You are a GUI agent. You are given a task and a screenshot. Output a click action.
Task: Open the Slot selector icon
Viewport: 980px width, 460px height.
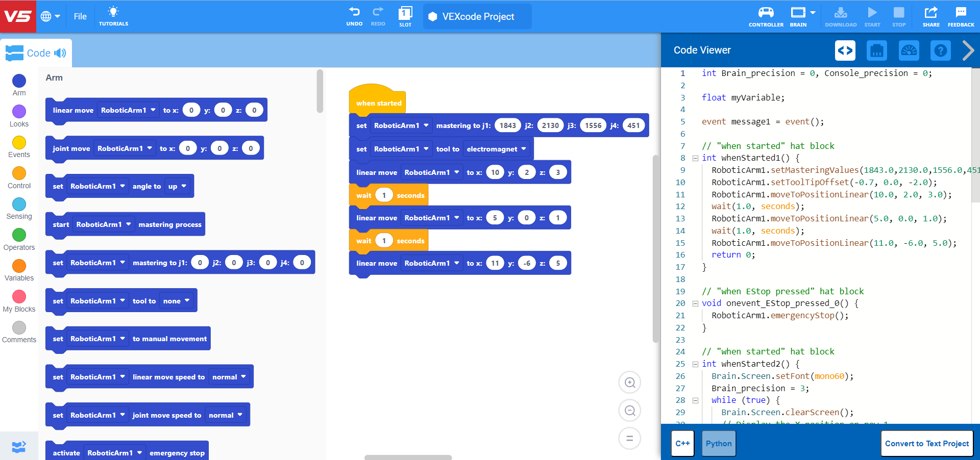tap(405, 16)
